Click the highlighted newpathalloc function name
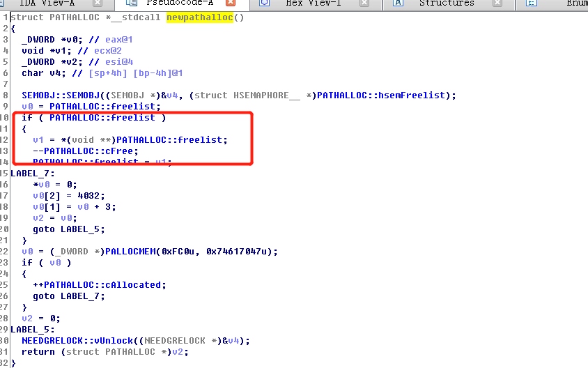This screenshot has width=588, height=368. coord(200,17)
